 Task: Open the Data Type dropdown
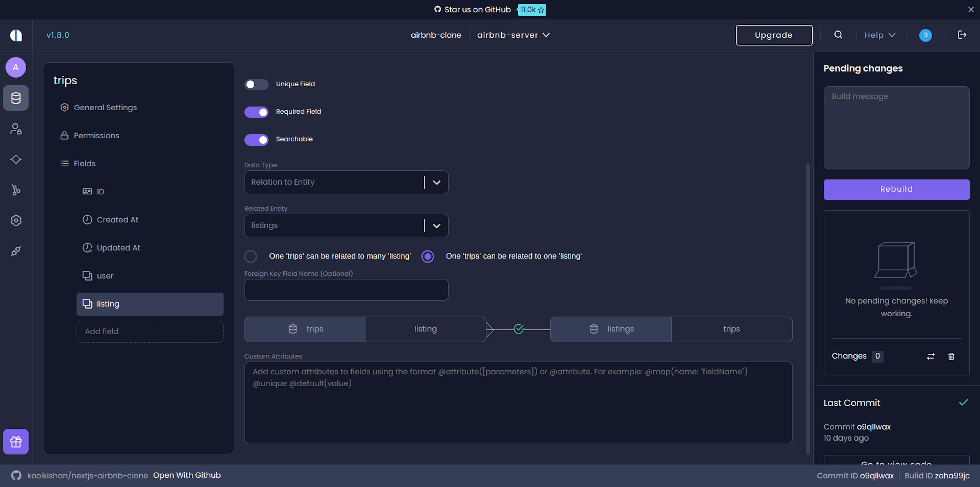click(x=346, y=182)
